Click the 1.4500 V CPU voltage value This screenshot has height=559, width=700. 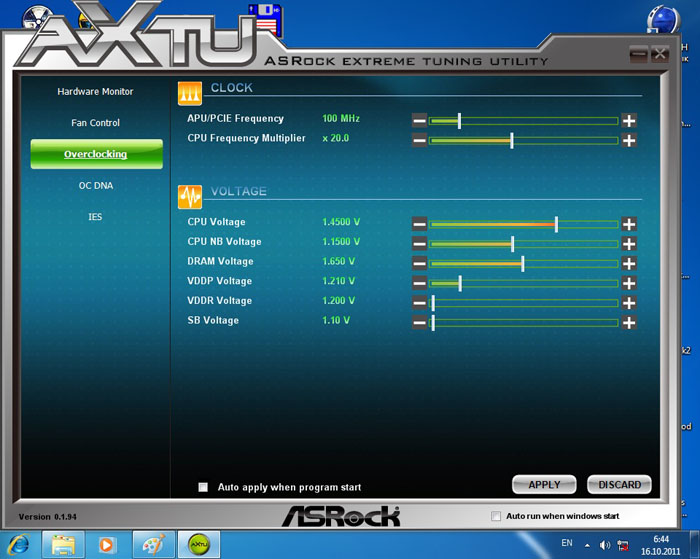click(341, 222)
